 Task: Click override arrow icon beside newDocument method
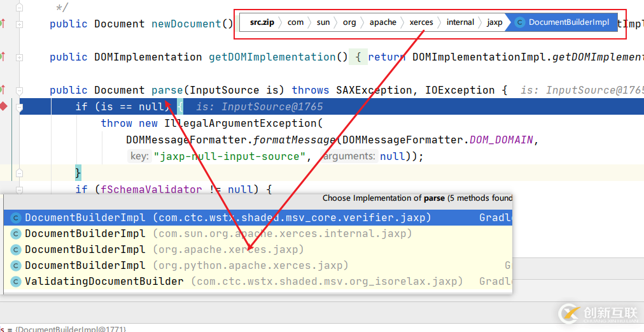coord(3,24)
